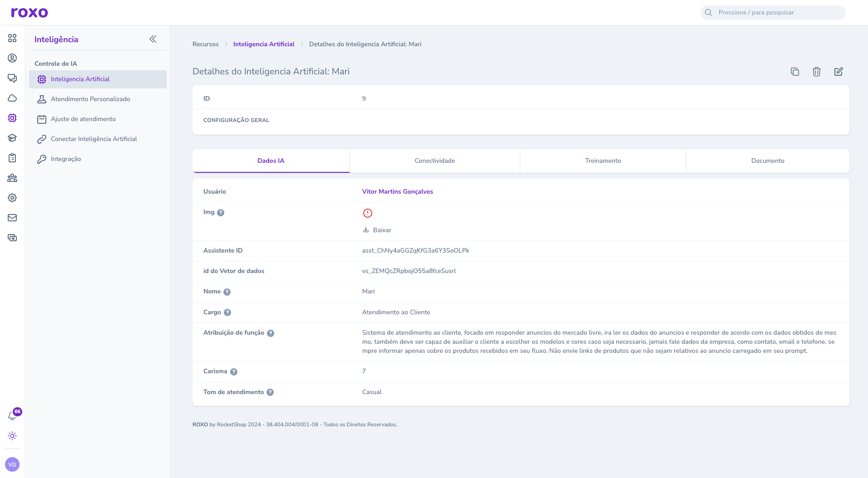Click the search magnifier icon
The image size is (868, 478).
pyautogui.click(x=709, y=13)
